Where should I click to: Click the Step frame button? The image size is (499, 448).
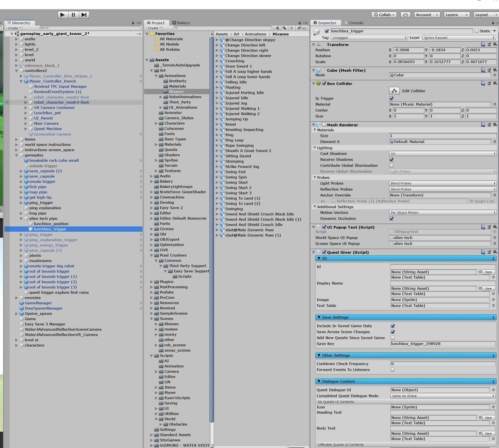84,15
